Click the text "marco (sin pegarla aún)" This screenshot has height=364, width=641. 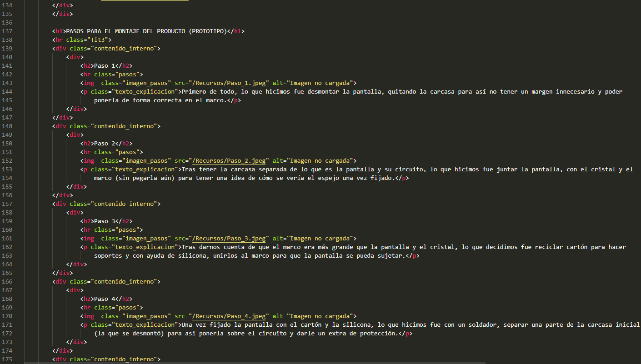[x=134, y=178]
